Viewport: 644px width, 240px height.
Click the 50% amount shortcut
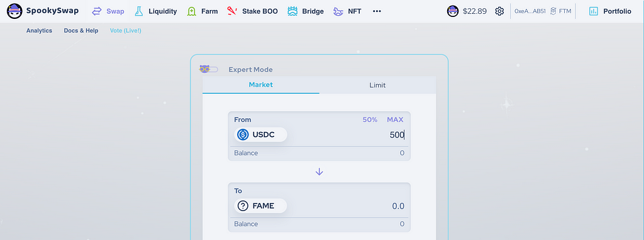pos(370,120)
